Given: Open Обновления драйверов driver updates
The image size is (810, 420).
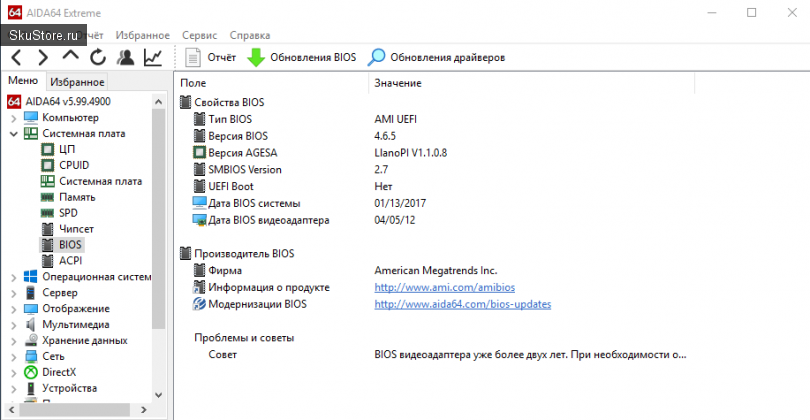Looking at the screenshot, I should [437, 57].
